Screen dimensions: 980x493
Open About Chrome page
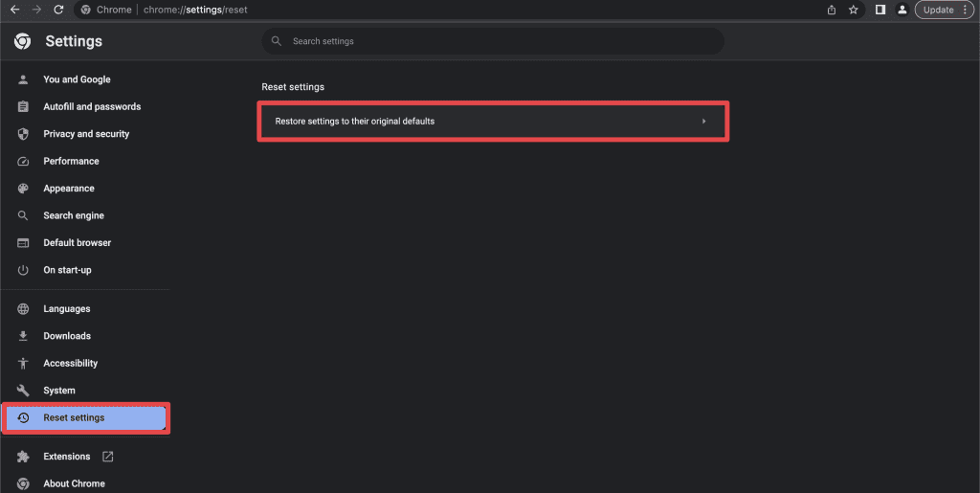(x=74, y=483)
